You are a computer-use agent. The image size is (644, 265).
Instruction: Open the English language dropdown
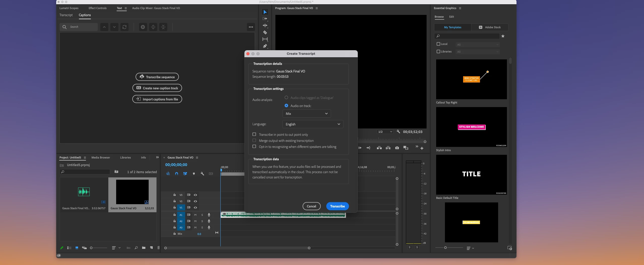point(313,124)
